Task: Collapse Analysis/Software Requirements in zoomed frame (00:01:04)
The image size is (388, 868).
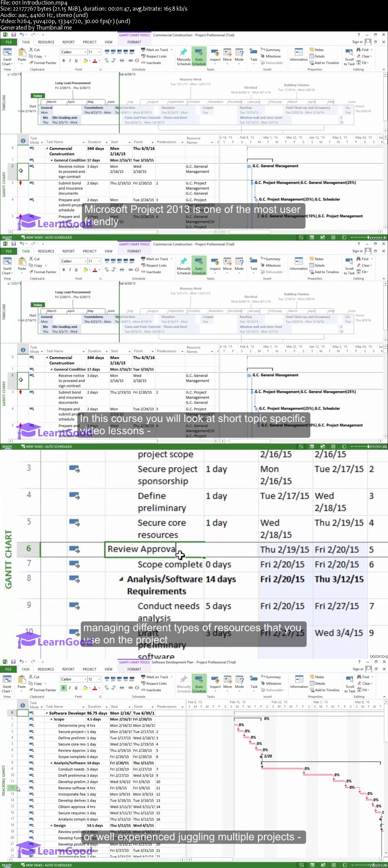Action: point(121,579)
